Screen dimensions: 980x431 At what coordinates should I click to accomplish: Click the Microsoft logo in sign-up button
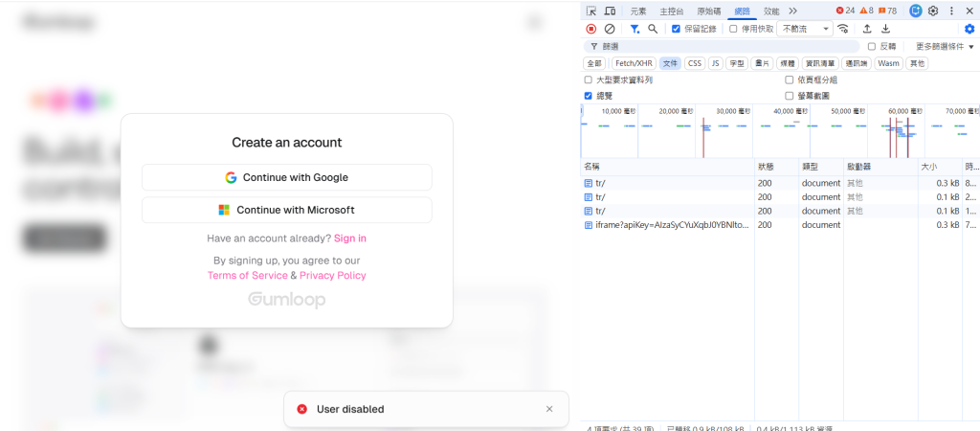click(224, 210)
